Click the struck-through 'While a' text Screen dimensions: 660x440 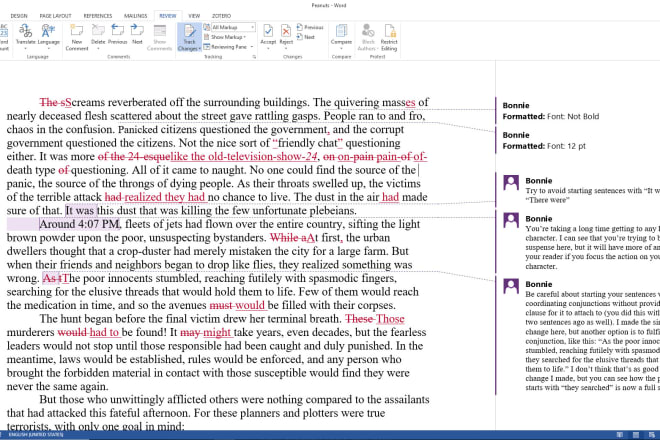289,237
